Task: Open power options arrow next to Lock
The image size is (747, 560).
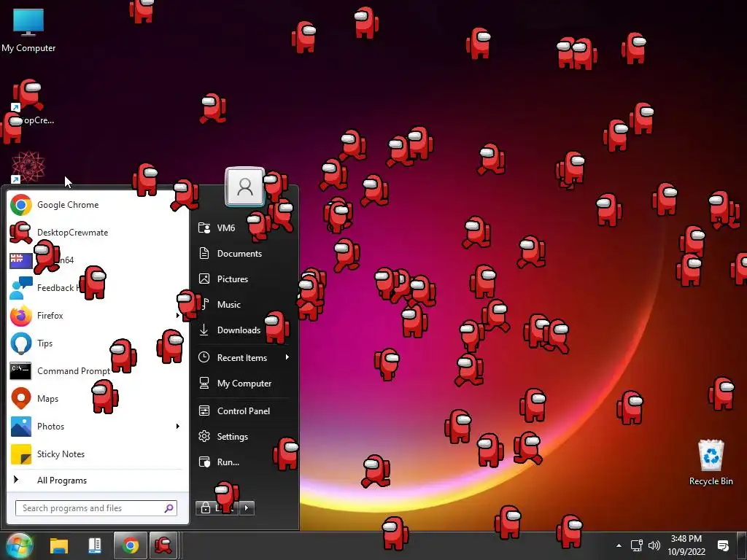Action: click(247, 508)
